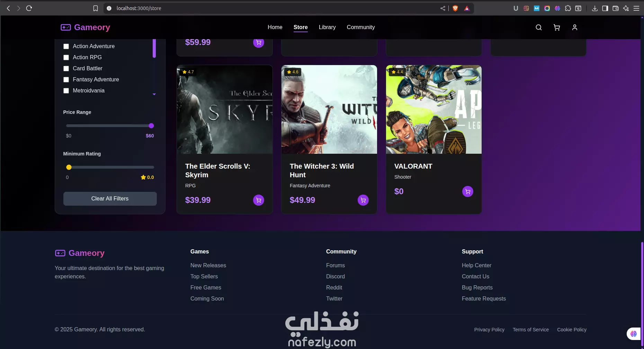
Task: Go back in browser history
Action: click(8, 8)
